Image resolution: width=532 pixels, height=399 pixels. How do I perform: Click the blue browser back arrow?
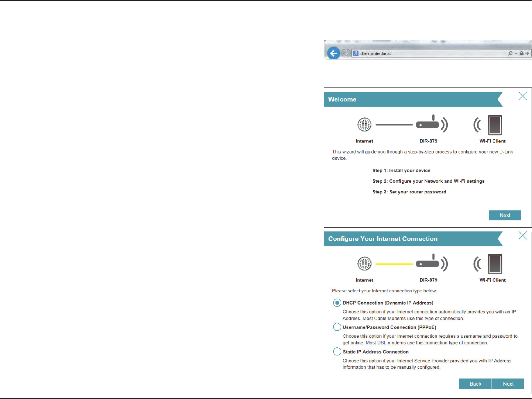pyautogui.click(x=333, y=53)
